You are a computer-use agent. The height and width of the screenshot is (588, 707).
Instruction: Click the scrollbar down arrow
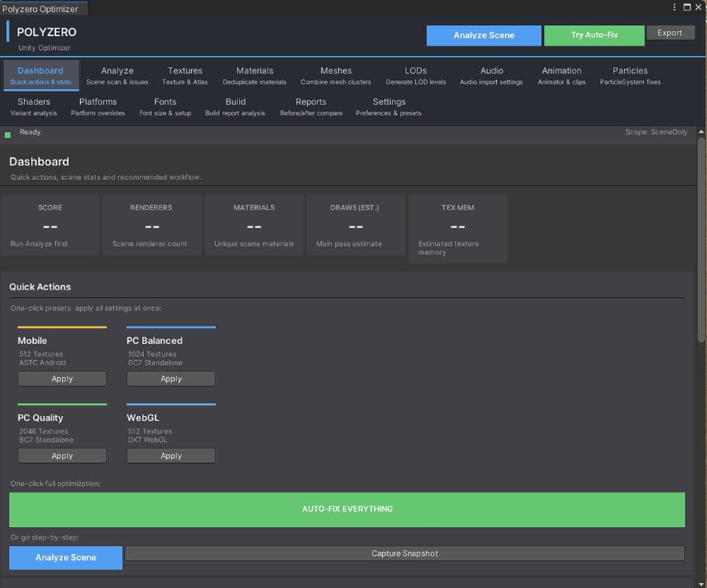pyautogui.click(x=701, y=585)
